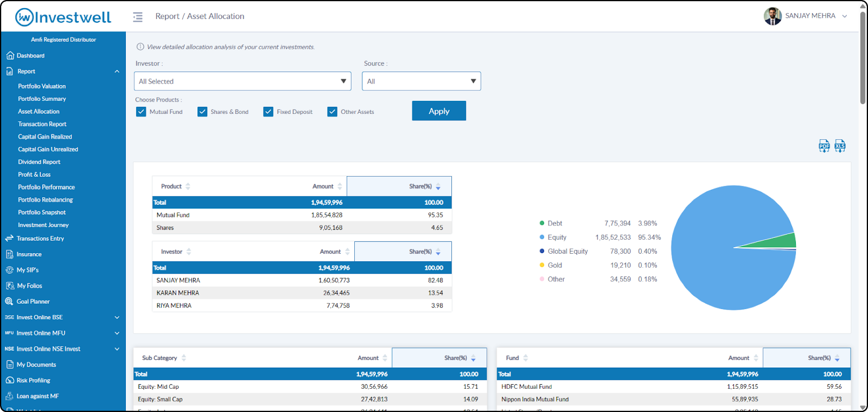Export report using PDF icon
Viewport: 868px width, 412px height.
pyautogui.click(x=824, y=146)
